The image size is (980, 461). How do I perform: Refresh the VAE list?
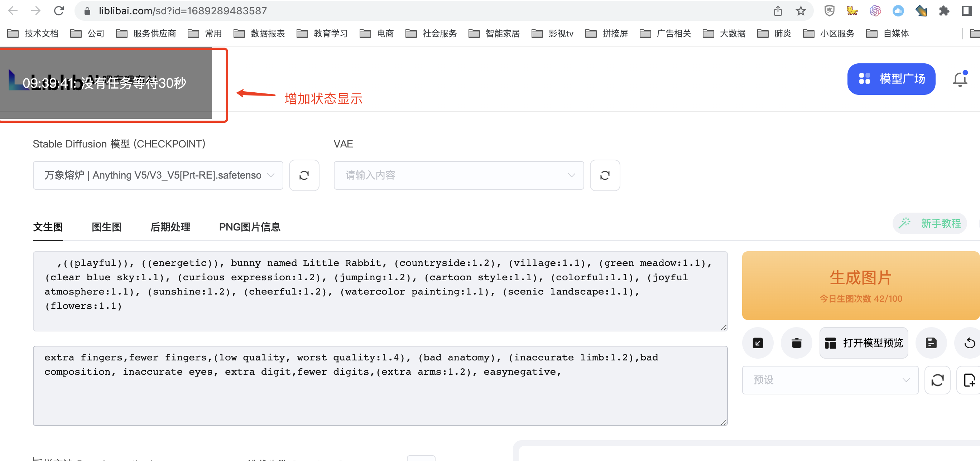pyautogui.click(x=605, y=175)
